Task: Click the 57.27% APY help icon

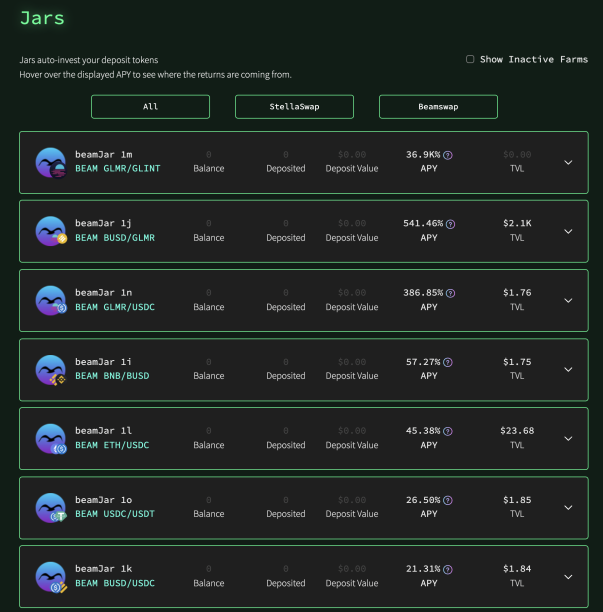Action: tap(448, 363)
